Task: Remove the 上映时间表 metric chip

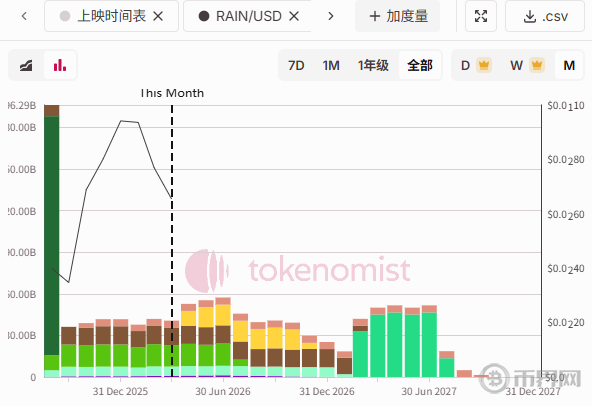Action: [x=158, y=16]
